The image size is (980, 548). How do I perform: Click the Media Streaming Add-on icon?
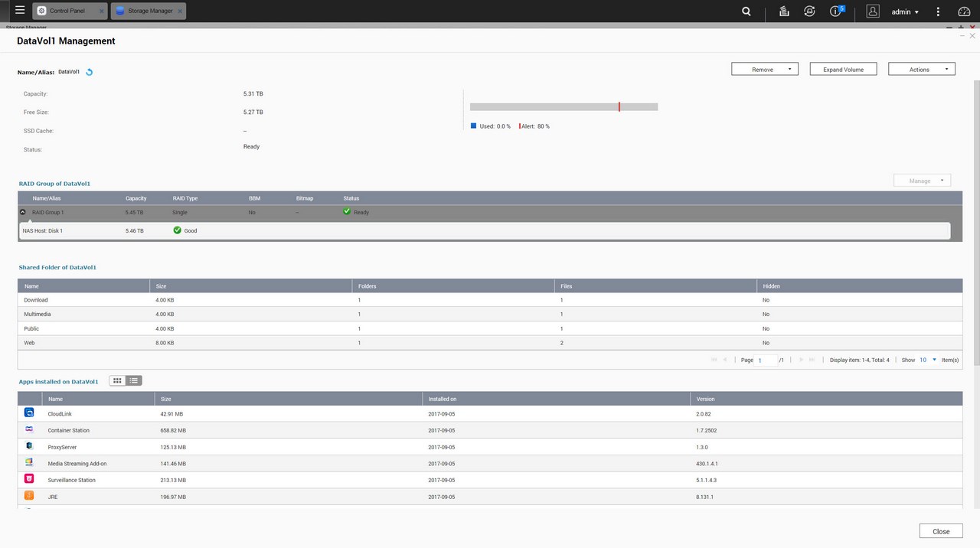(29, 462)
